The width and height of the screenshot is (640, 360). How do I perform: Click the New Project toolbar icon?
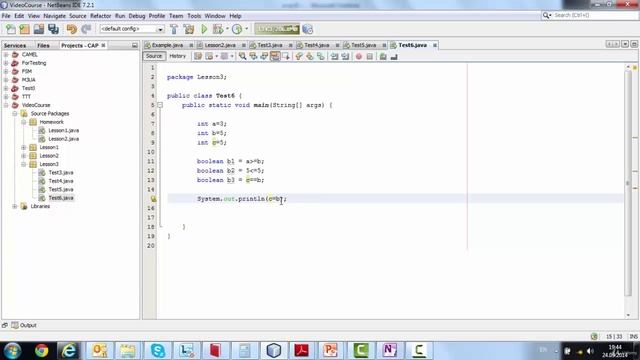coord(24,29)
